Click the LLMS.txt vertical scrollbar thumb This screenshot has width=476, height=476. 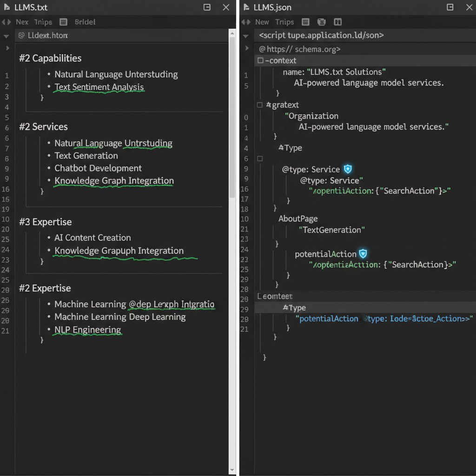pyautogui.click(x=232, y=116)
